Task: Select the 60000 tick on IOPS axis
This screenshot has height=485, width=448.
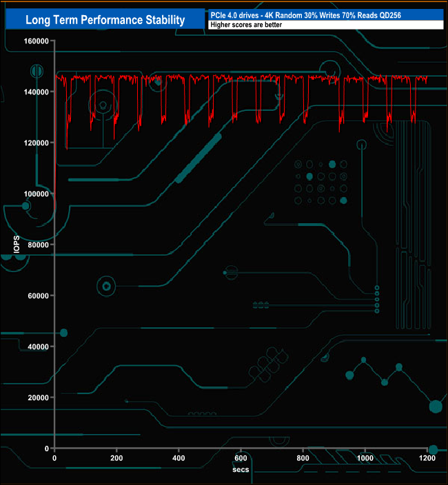Action: tap(37, 296)
